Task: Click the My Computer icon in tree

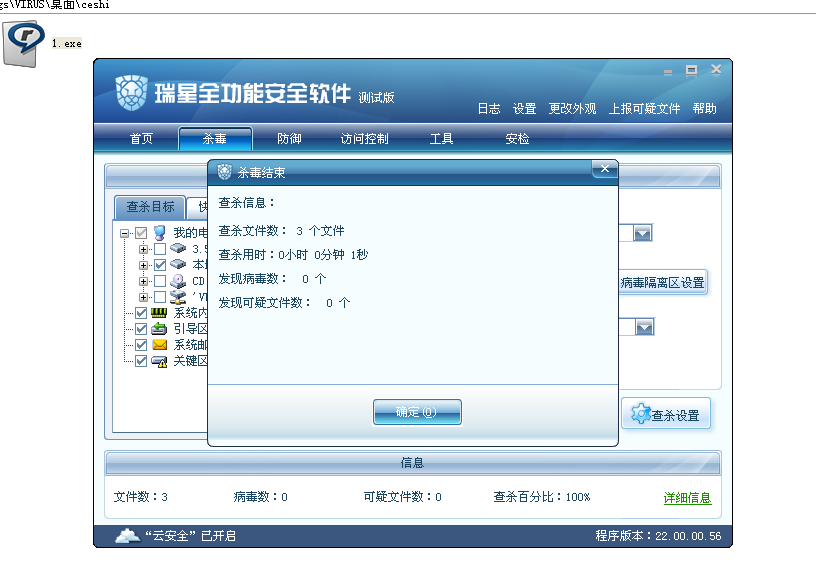Action: [x=160, y=233]
